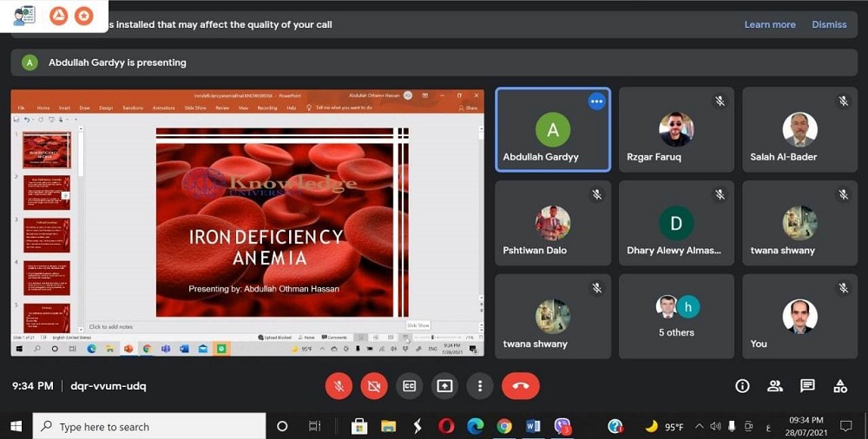Image resolution: width=868 pixels, height=439 pixels.
Task: Turn on captions with the CC button
Action: (x=410, y=386)
